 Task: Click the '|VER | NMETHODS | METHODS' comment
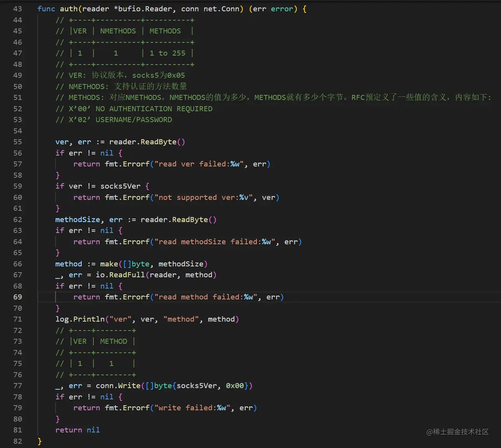coord(124,31)
